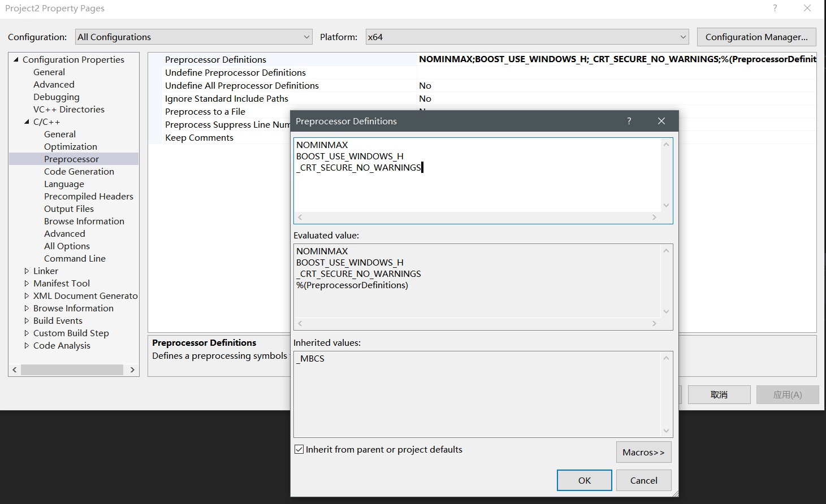The height and width of the screenshot is (504, 826).
Task: Open the Configuration Manager
Action: pyautogui.click(x=756, y=37)
